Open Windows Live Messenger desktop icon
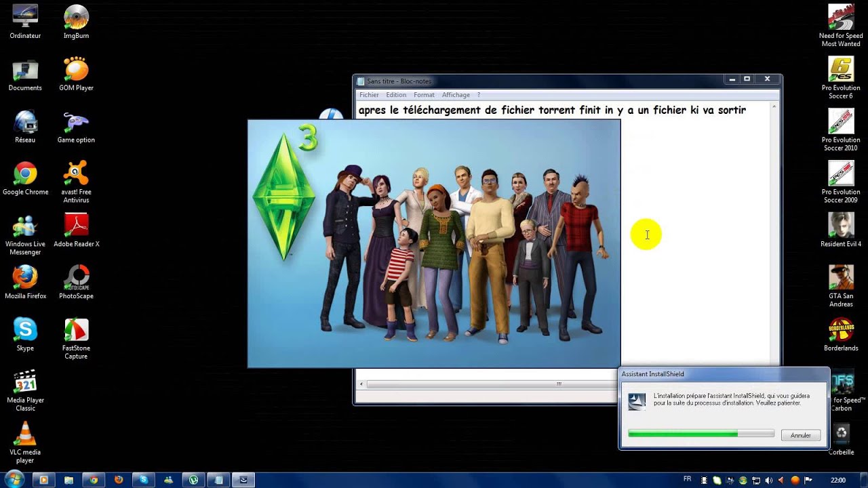868x488 pixels. click(x=25, y=235)
